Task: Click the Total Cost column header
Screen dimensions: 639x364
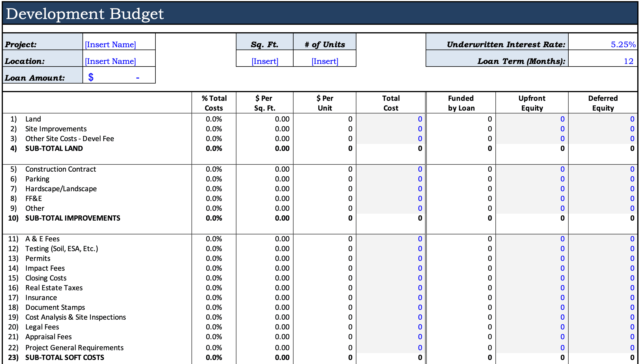Action: 390,103
